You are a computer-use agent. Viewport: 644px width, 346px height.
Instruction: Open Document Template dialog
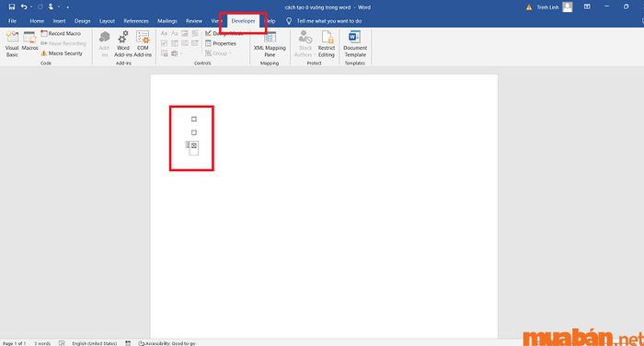coord(355,44)
